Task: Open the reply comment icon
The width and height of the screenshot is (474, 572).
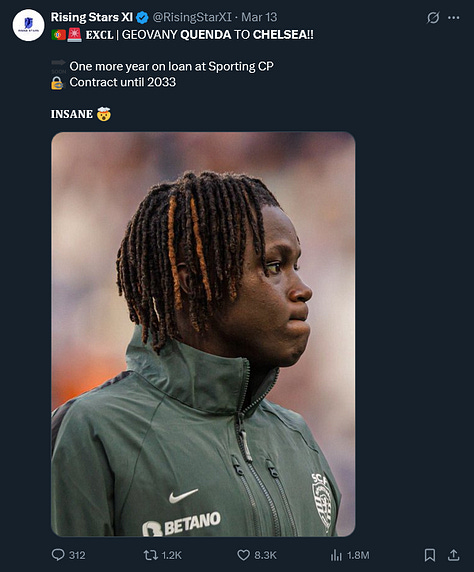Action: point(58,555)
